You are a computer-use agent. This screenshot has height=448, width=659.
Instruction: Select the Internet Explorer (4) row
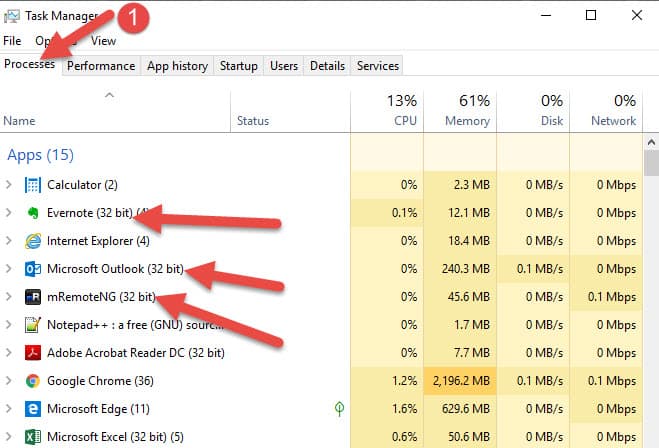[321, 241]
